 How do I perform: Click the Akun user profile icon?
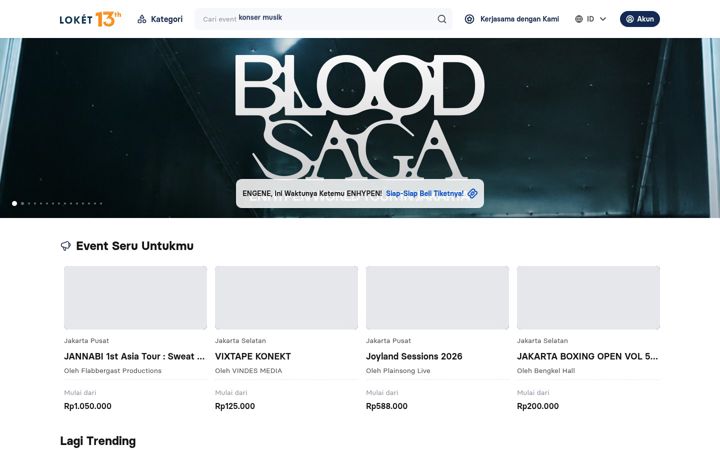[x=630, y=19]
